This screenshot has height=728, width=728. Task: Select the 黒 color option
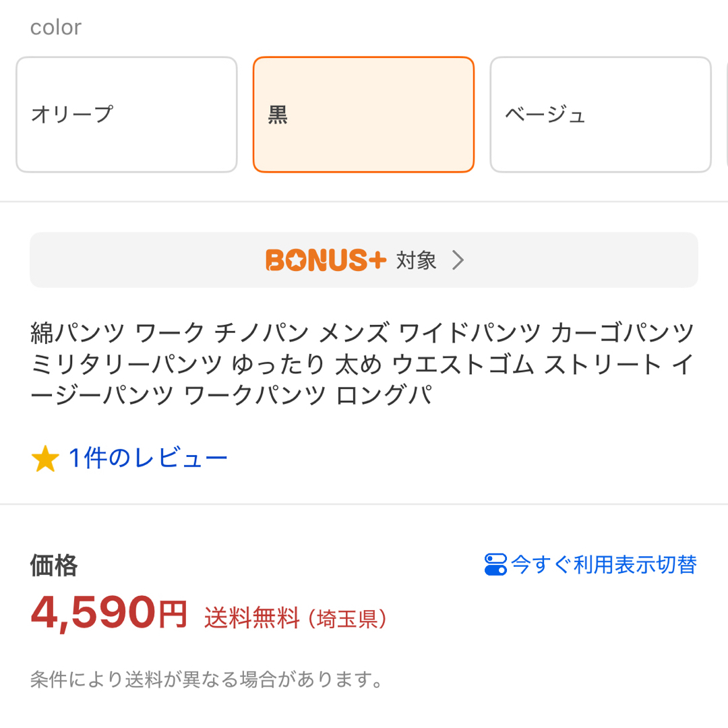tap(363, 115)
